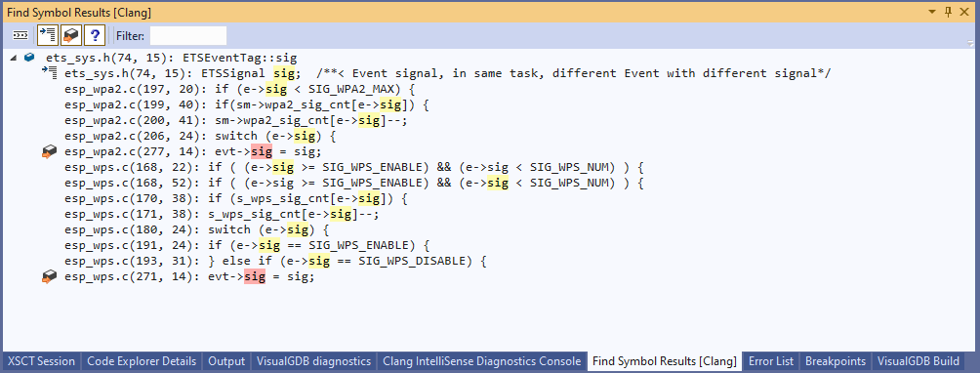Click inside the Filter text field
This screenshot has height=373, width=980.
coord(188,35)
